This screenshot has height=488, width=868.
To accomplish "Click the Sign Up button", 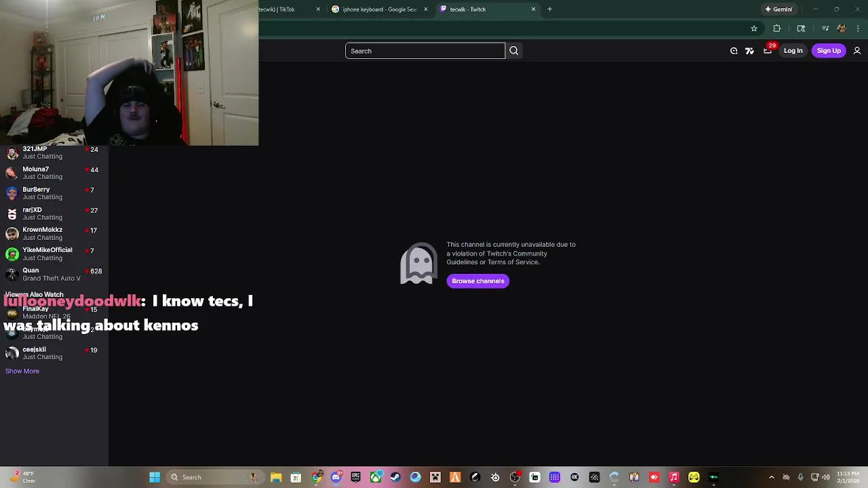I will click(829, 51).
